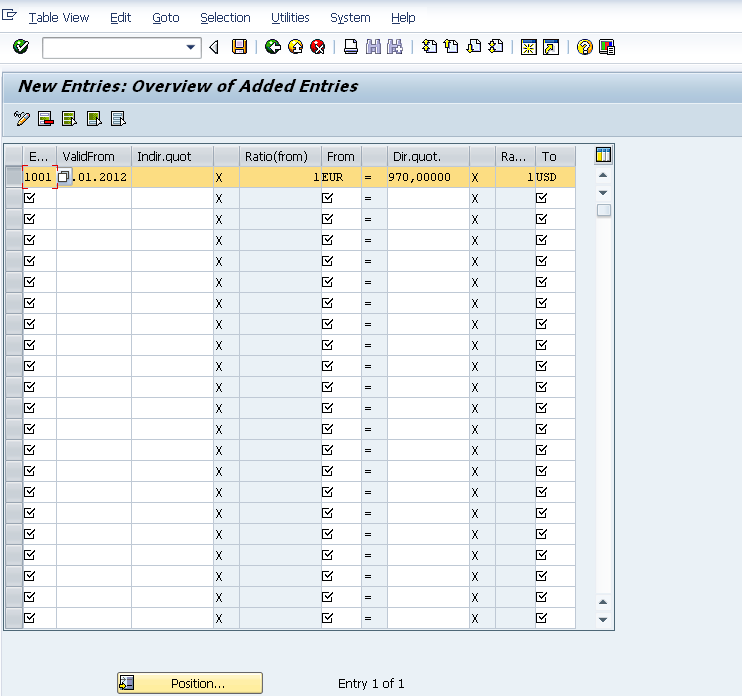Viewport: 742px width, 696px height.
Task: Go to First Page icon
Action: [430, 47]
